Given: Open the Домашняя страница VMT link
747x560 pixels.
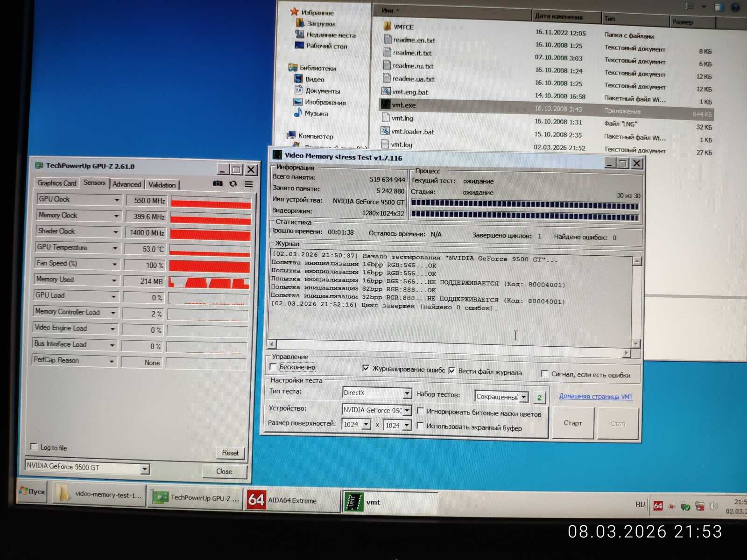Looking at the screenshot, I should [x=596, y=396].
